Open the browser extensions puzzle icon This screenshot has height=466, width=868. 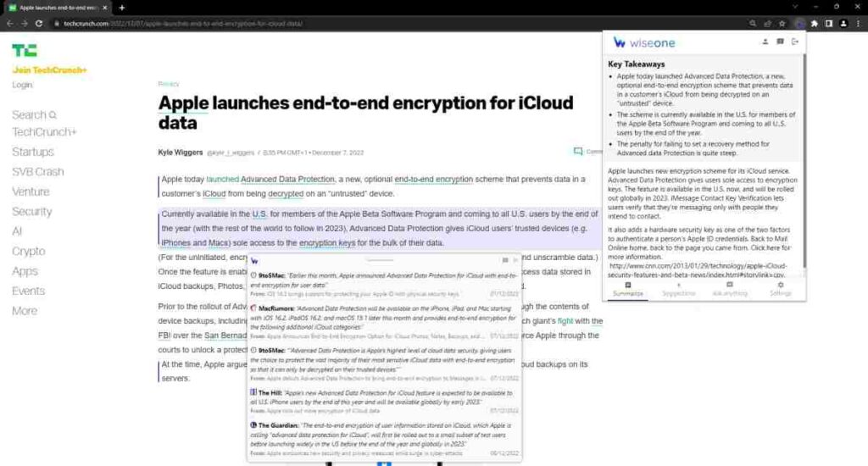815,23
